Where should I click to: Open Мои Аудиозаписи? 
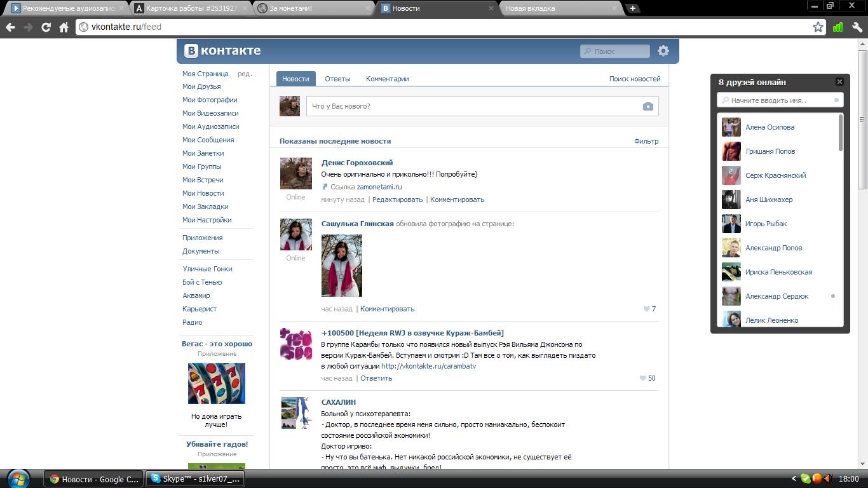tap(210, 126)
